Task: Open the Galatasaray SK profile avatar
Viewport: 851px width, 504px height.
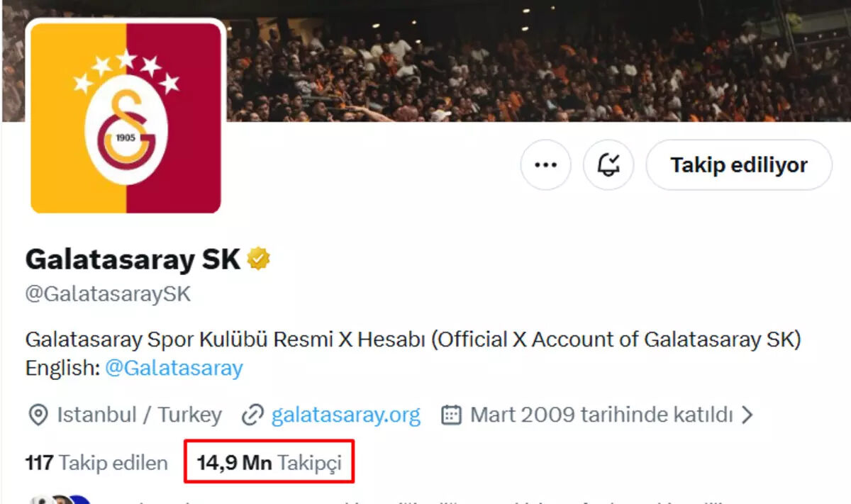Action: point(125,117)
